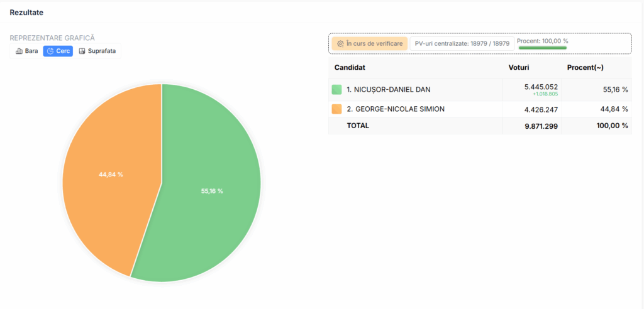Click the orange swatch for George-Nicolae Simion
644x309 pixels.
[336, 109]
